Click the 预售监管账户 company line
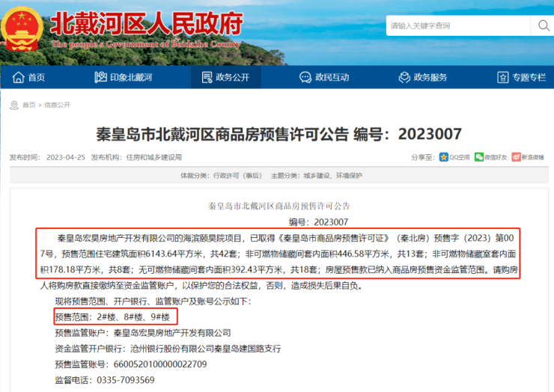This screenshot has width=554, height=392. (143, 333)
